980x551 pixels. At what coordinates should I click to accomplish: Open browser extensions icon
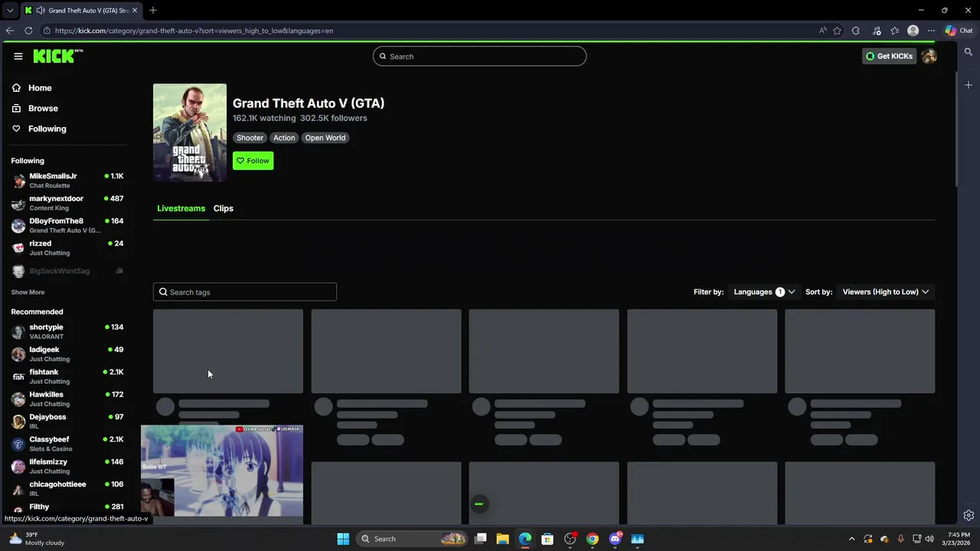856,31
